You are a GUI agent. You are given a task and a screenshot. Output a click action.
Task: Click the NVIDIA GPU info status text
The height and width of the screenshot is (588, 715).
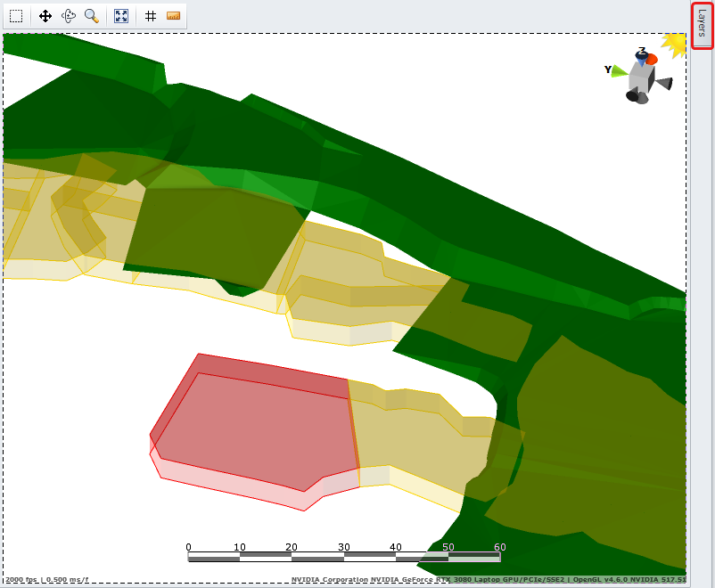click(x=488, y=580)
